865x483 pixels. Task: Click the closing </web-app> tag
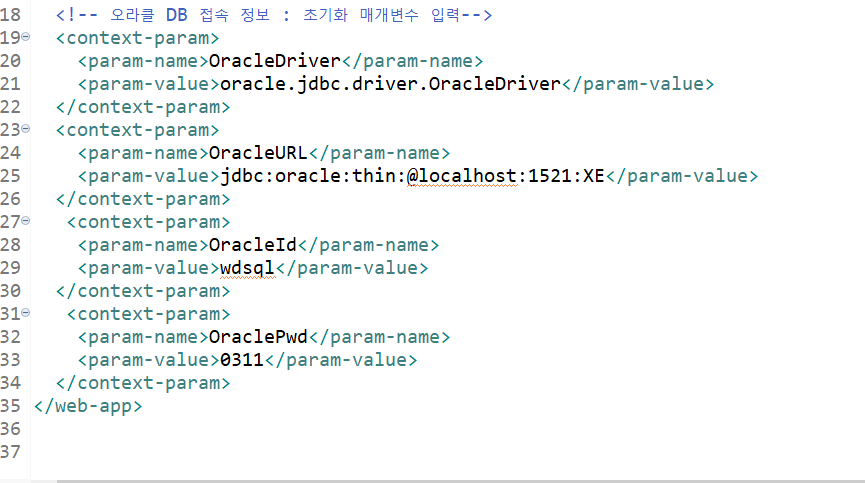pyautogui.click(x=88, y=406)
